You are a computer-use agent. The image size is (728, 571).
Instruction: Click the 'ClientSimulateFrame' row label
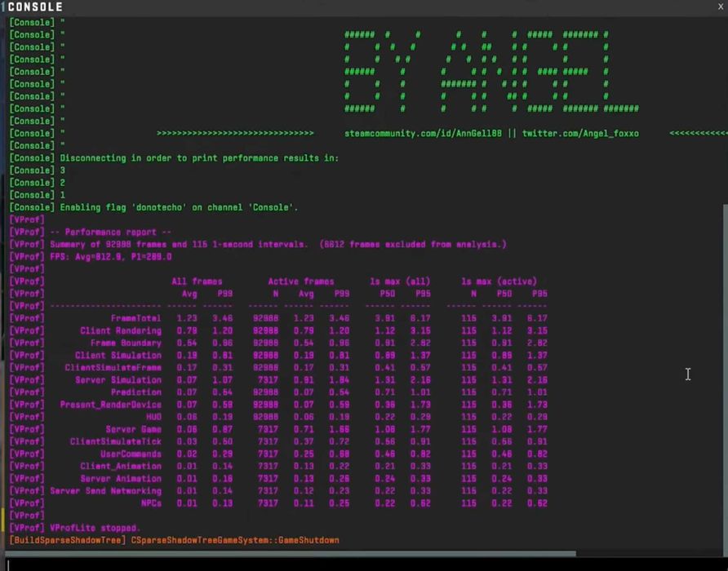point(113,368)
